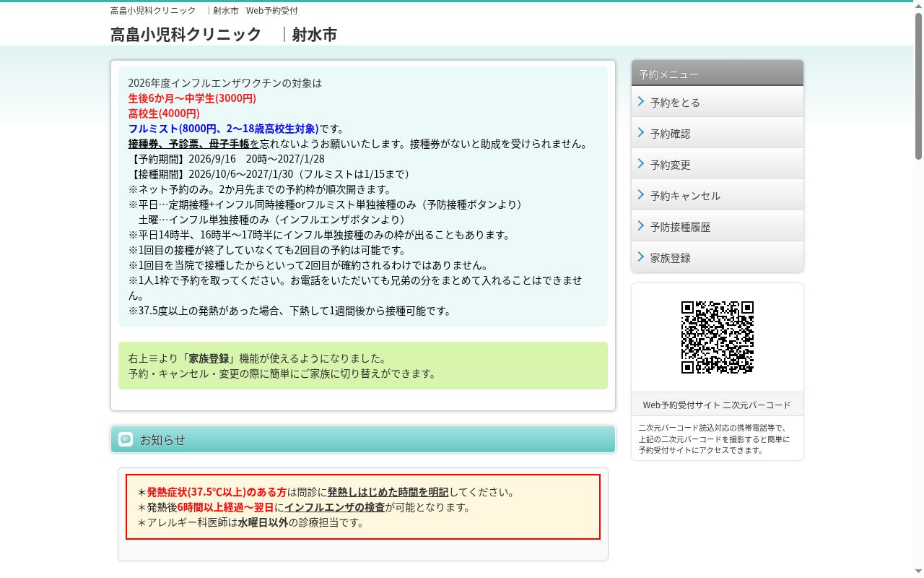
Task: Select 予約キャンセル in the reservation menu
Action: tap(718, 195)
